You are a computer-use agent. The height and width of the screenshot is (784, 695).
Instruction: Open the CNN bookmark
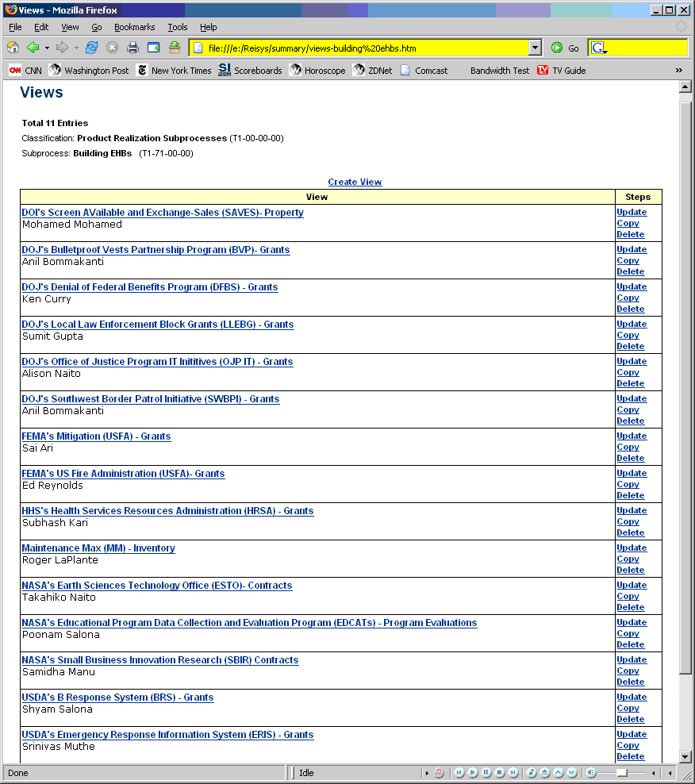click(25, 71)
